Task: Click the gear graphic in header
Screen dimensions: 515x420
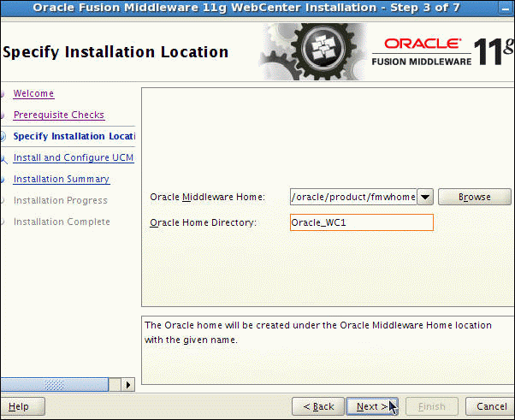Action: pyautogui.click(x=314, y=51)
